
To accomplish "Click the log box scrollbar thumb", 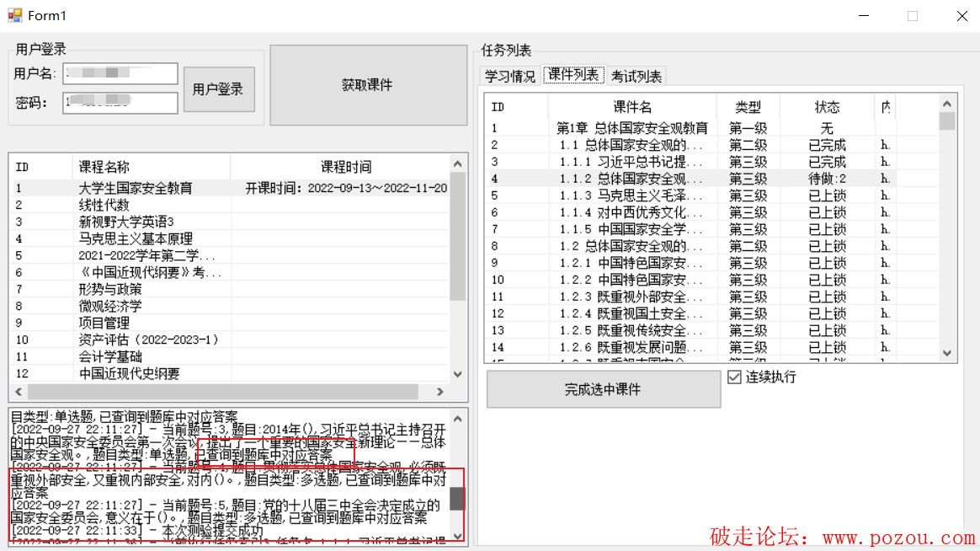I will pos(457,499).
